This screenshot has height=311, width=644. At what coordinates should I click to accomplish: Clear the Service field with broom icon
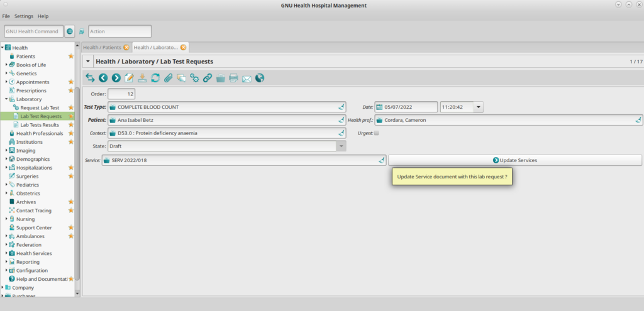tap(382, 160)
